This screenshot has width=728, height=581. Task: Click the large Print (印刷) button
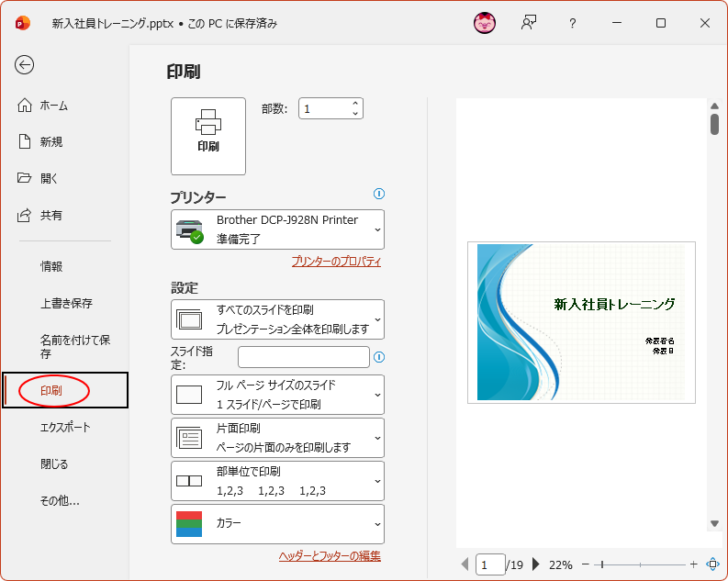pyautogui.click(x=208, y=135)
